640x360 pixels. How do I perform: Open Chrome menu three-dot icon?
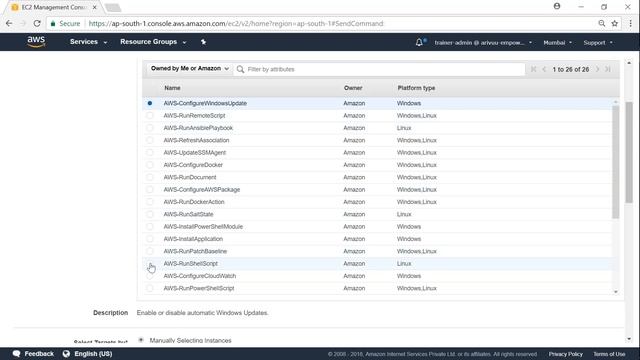(631, 24)
